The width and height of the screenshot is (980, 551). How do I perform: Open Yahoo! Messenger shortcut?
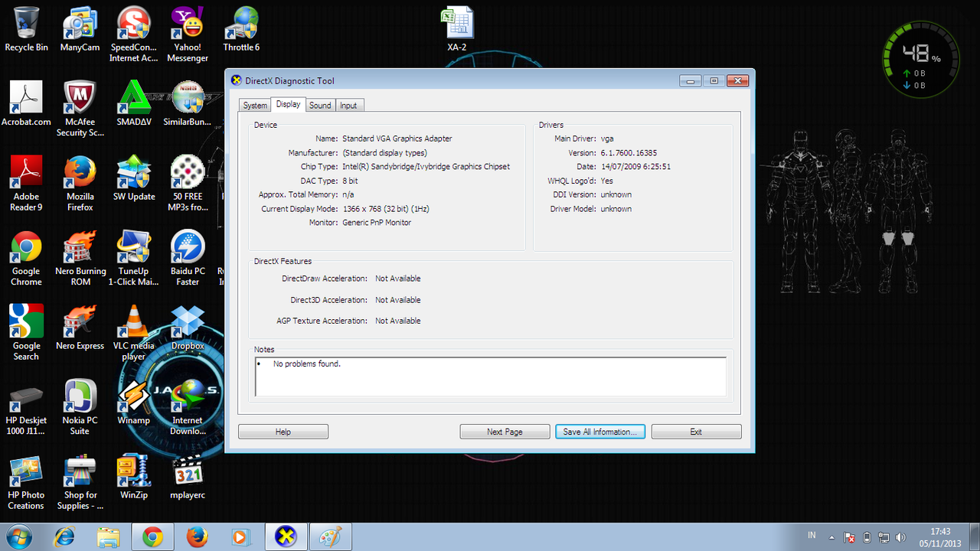[188, 34]
